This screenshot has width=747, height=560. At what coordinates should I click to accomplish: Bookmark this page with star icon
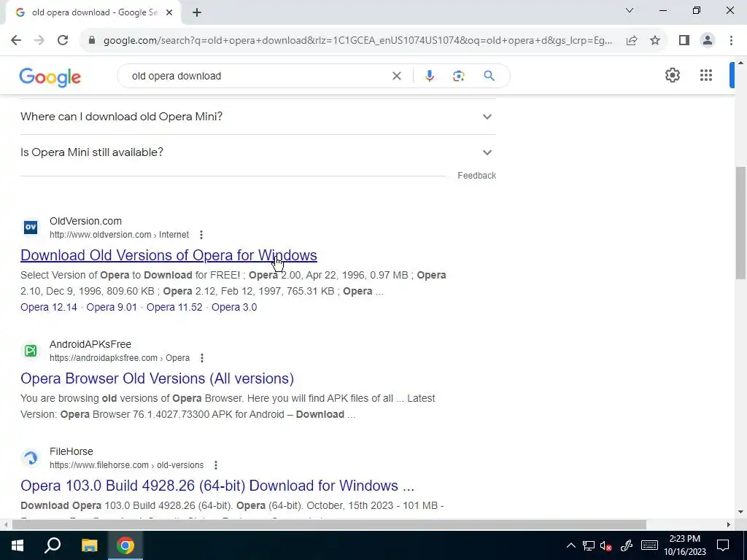pyautogui.click(x=655, y=41)
